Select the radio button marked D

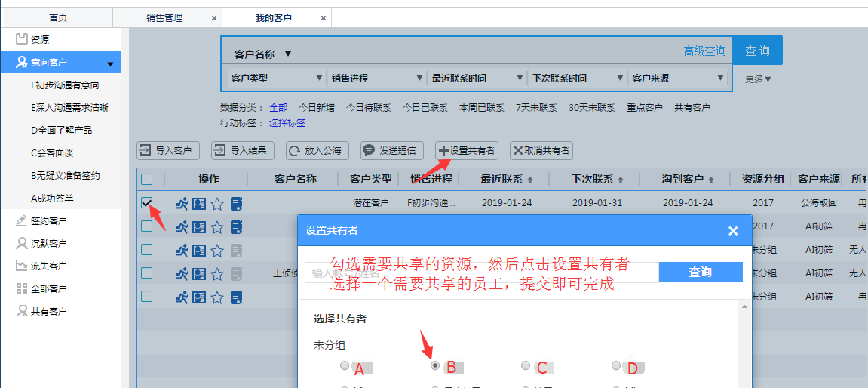pos(616,365)
